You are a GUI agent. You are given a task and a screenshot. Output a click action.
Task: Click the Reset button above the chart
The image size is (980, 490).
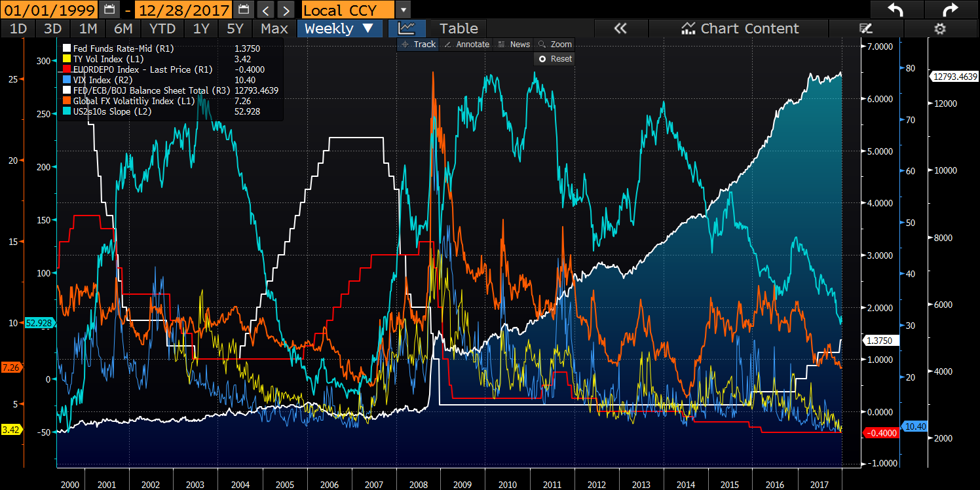pos(554,58)
